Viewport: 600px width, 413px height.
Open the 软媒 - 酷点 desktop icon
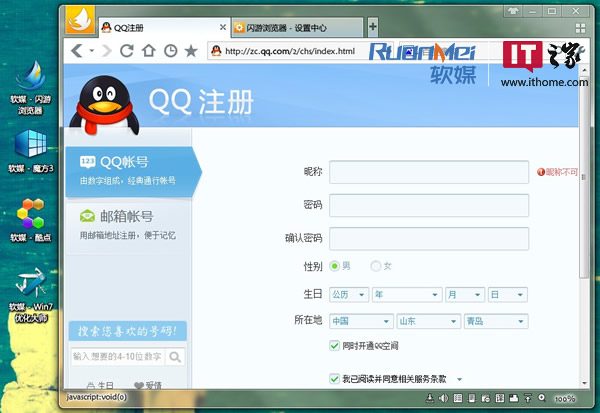(x=31, y=220)
